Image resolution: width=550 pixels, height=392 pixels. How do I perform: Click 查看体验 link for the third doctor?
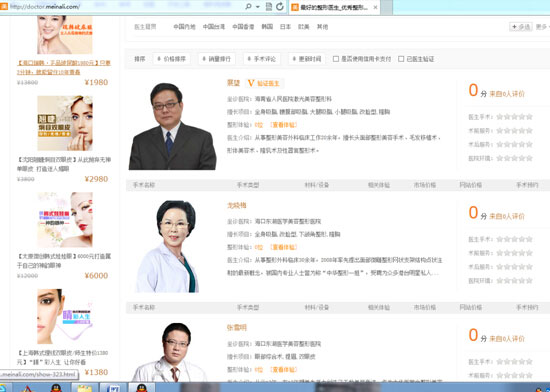(x=283, y=370)
